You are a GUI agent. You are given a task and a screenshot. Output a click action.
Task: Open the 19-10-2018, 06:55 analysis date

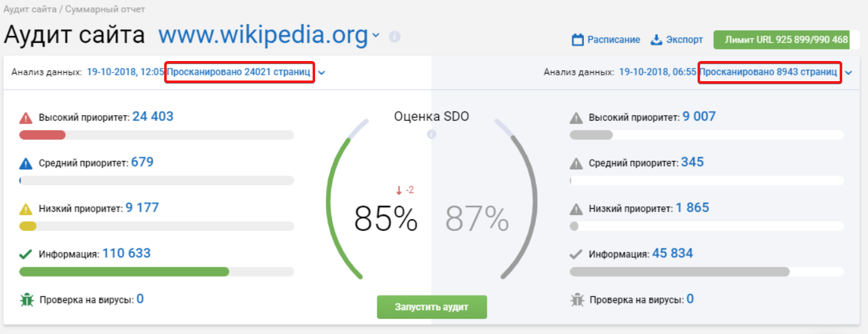pyautogui.click(x=657, y=72)
